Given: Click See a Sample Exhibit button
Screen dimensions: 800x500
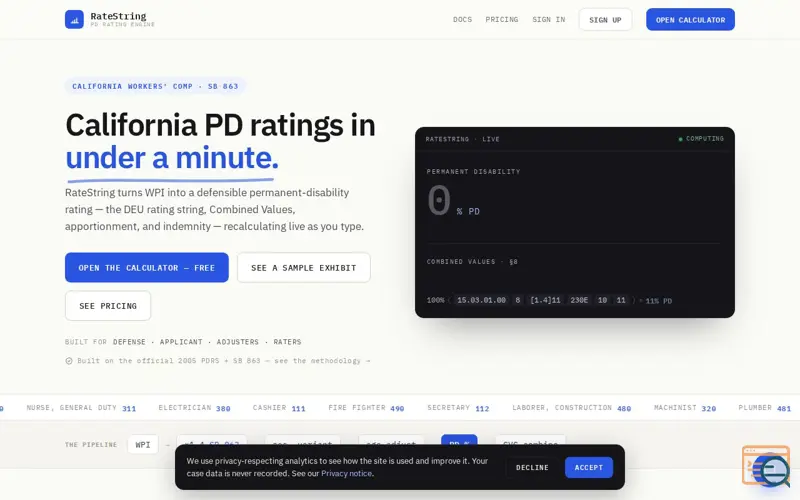Looking at the screenshot, I should tap(304, 267).
